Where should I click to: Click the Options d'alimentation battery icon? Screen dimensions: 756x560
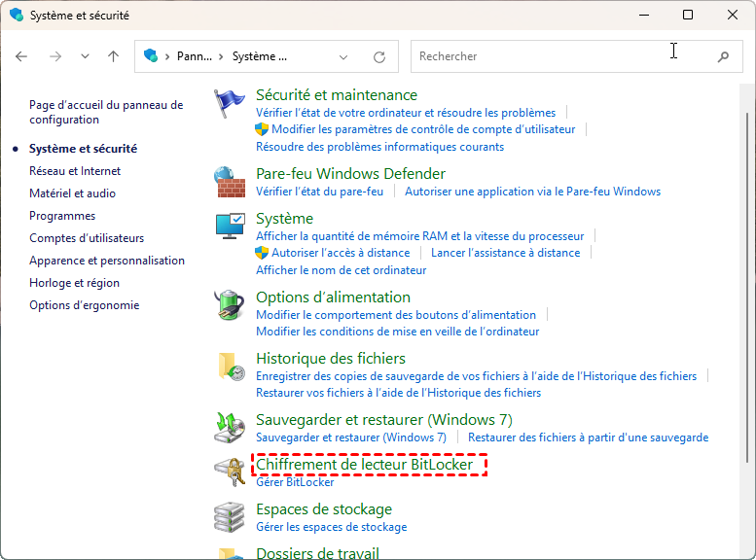(229, 305)
